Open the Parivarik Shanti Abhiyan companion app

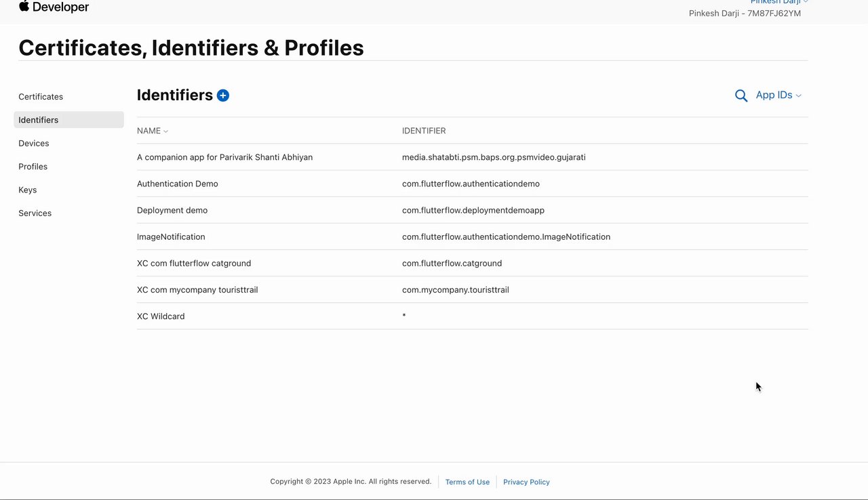tap(224, 157)
